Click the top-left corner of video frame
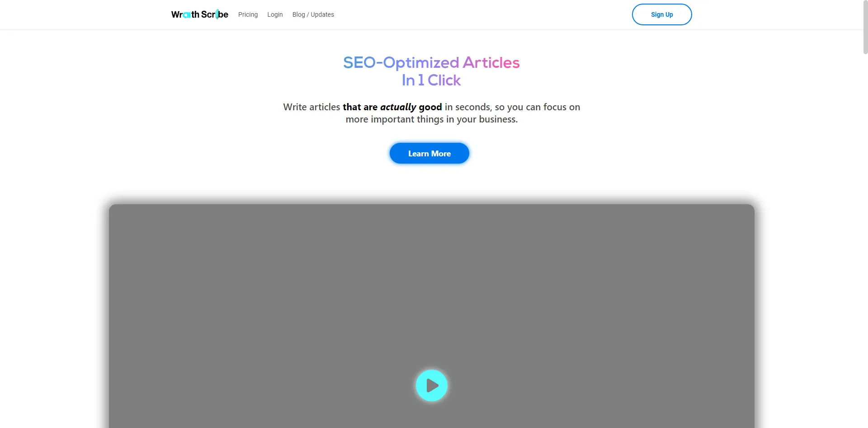This screenshot has height=428, width=868. point(112,207)
